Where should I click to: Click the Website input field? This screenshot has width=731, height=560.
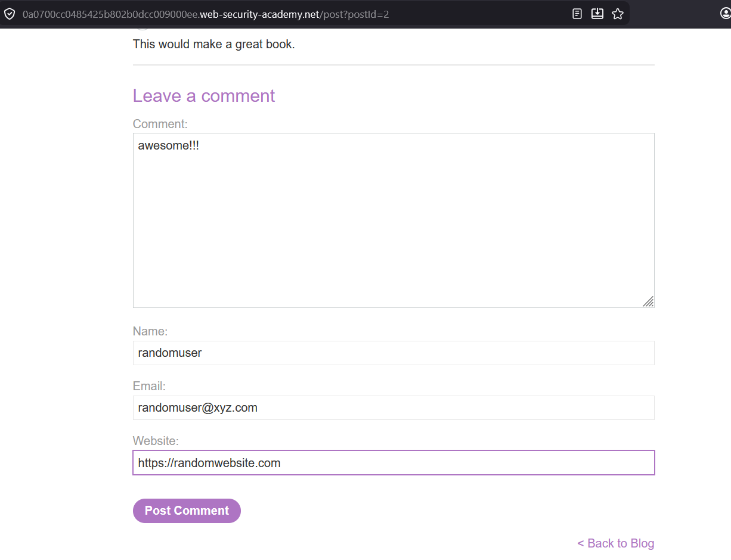pyautogui.click(x=394, y=463)
